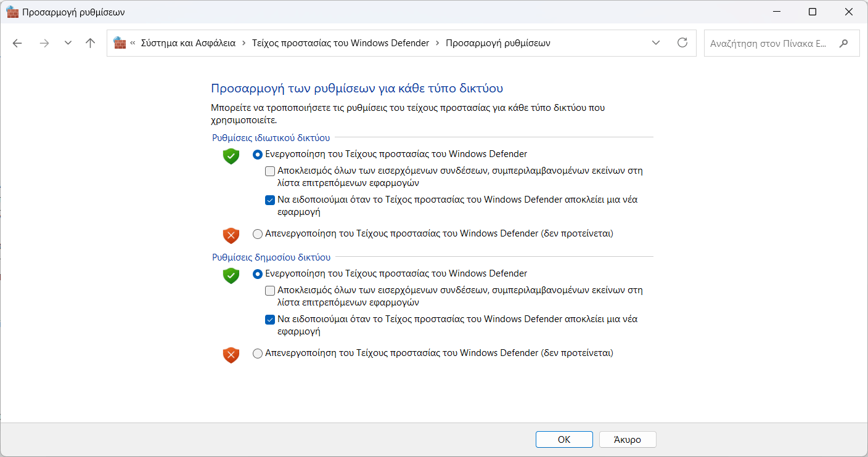Maximize the Προσαρμογή ρυθμίσεων window
Viewport: 868px width, 457px height.
coord(813,12)
